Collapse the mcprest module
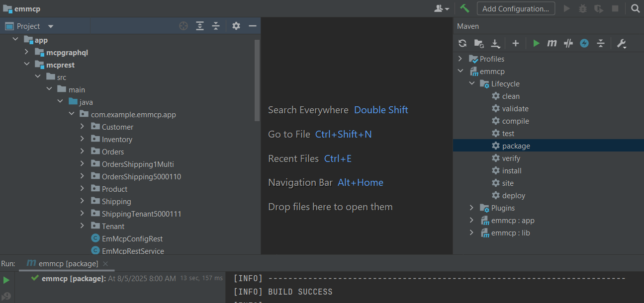The image size is (644, 303). click(x=27, y=64)
